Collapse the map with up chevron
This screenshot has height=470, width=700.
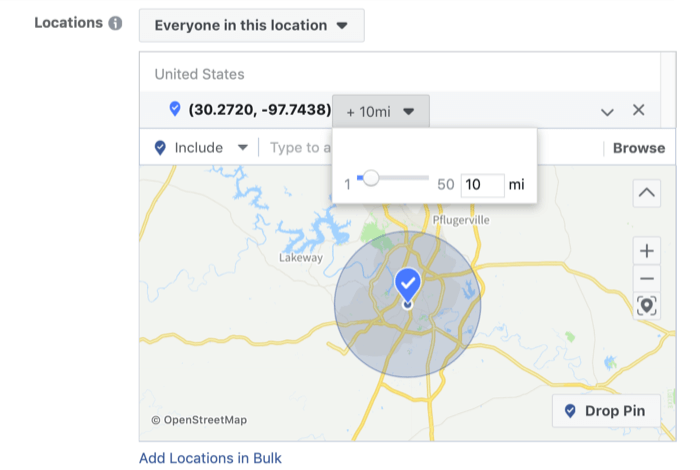click(x=646, y=193)
